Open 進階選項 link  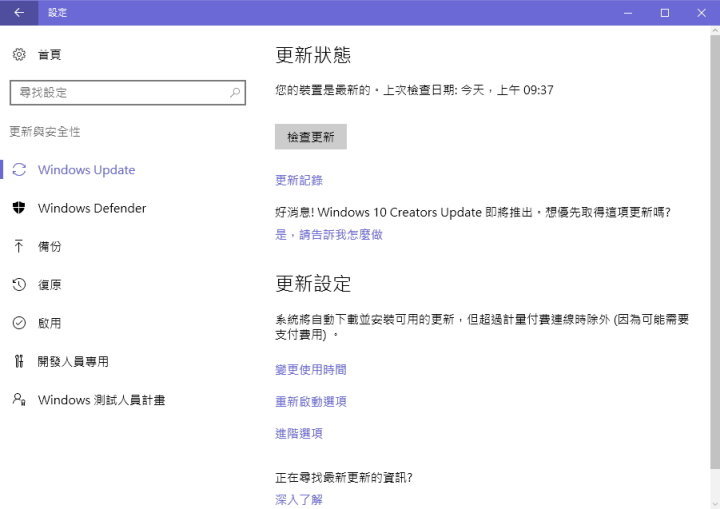point(299,433)
